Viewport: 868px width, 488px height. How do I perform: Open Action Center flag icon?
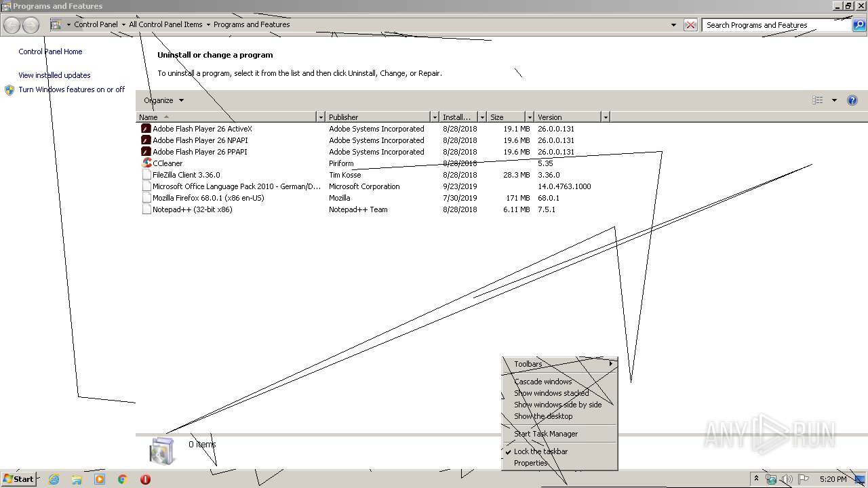[x=804, y=479]
